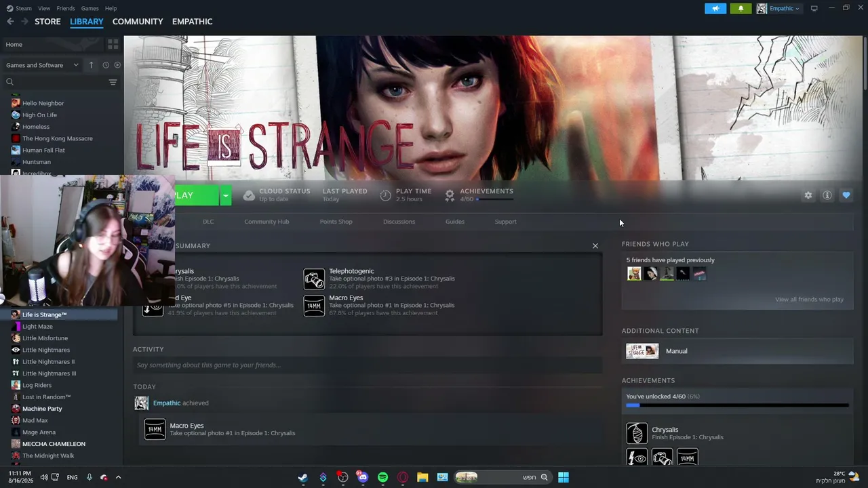Click the achievements gear icon
The height and width of the screenshot is (488, 868).
click(450, 195)
